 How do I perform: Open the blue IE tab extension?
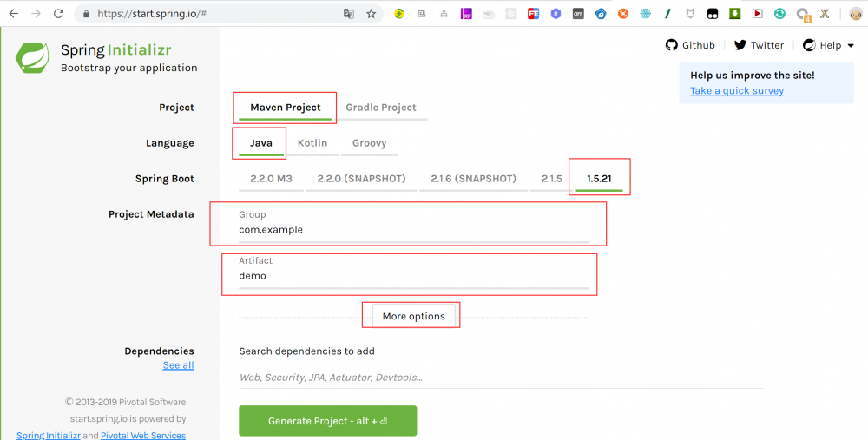tap(601, 14)
